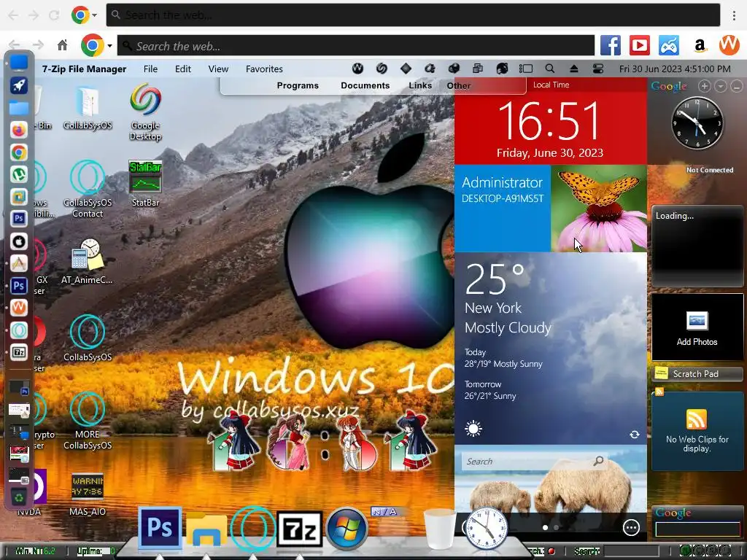Click the butterfly photo tile
Viewport: 747px width, 560px height.
(599, 208)
